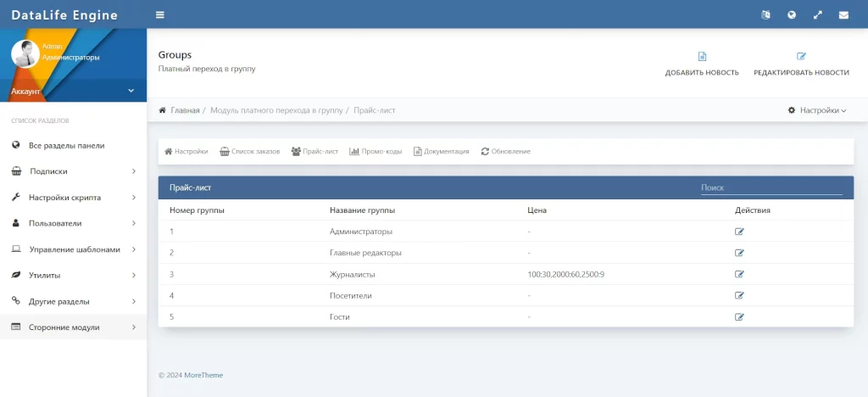Click the user icon beside Пользователи
The image size is (868, 397).
pyautogui.click(x=16, y=223)
